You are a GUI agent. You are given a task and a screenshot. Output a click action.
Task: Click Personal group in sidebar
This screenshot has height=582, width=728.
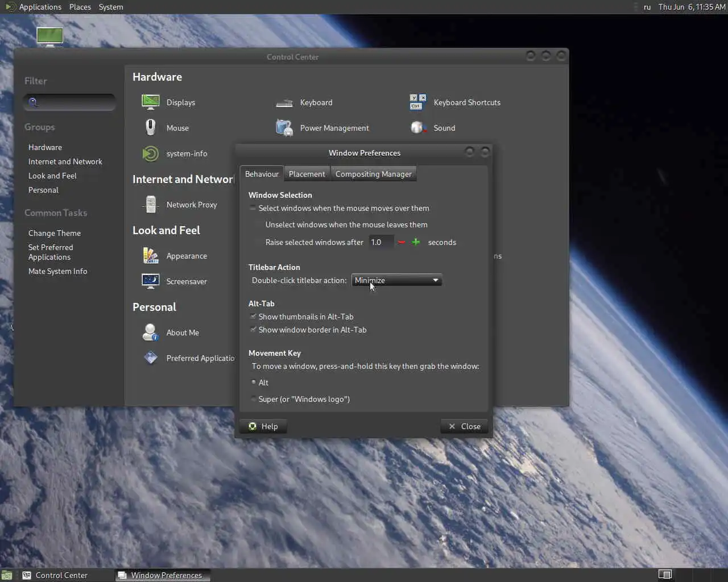[x=43, y=190]
